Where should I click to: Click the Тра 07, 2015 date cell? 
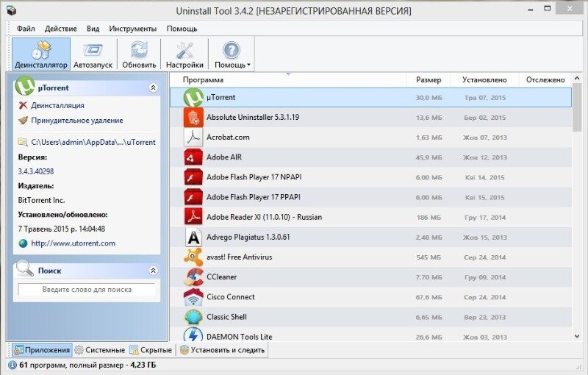(x=485, y=98)
